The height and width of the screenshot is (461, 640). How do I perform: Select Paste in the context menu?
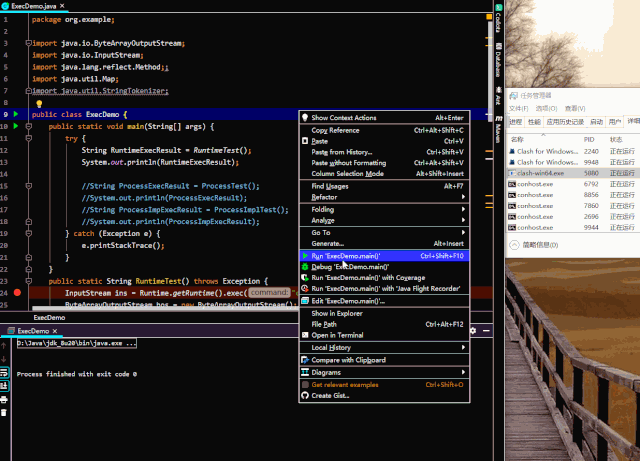pyautogui.click(x=384, y=141)
